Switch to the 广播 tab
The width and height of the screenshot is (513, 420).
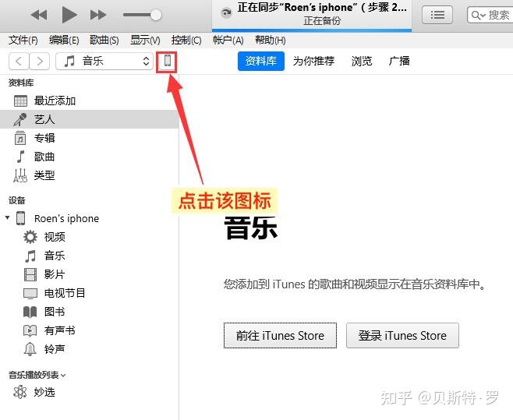tap(399, 61)
